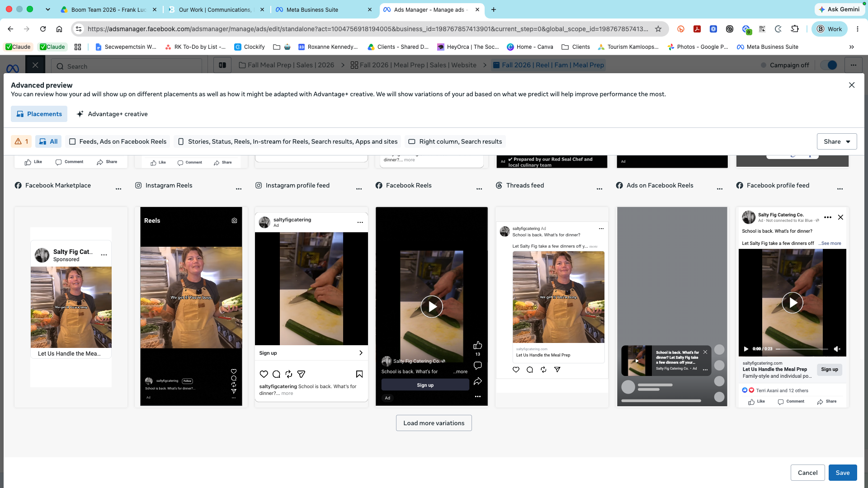Click share arrow in Facebook Reels preview
The width and height of the screenshot is (868, 488).
click(477, 381)
